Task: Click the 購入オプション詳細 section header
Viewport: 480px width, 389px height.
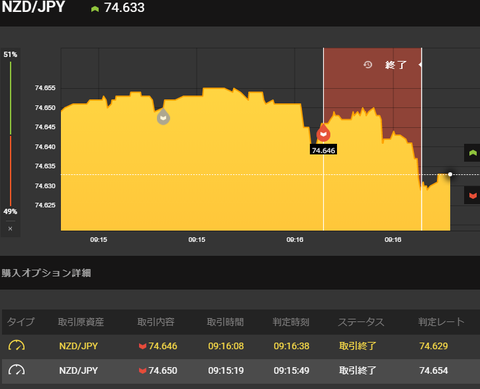Action: click(46, 273)
